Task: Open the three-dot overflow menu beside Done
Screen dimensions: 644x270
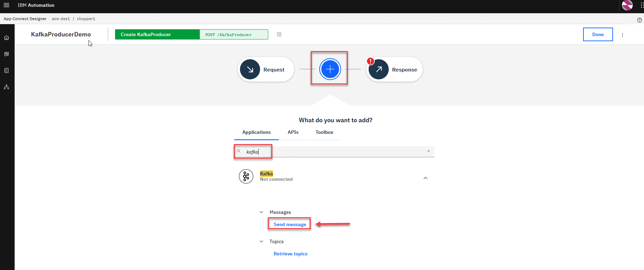Action: (623, 35)
